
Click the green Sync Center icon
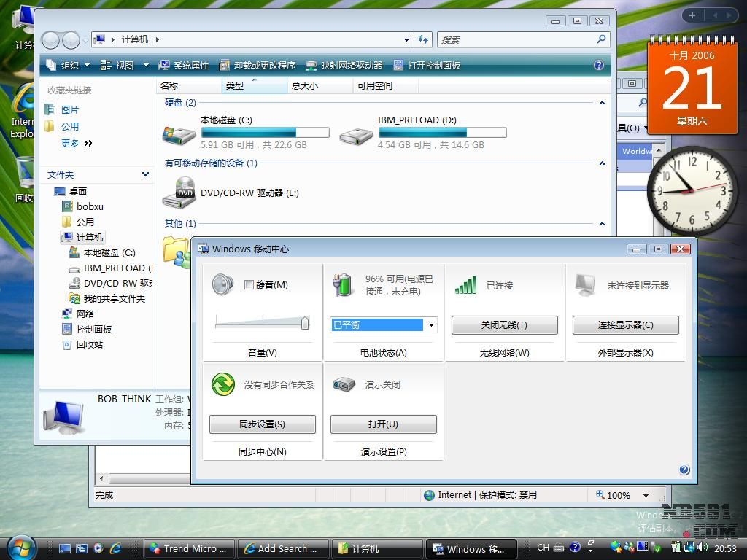point(222,384)
